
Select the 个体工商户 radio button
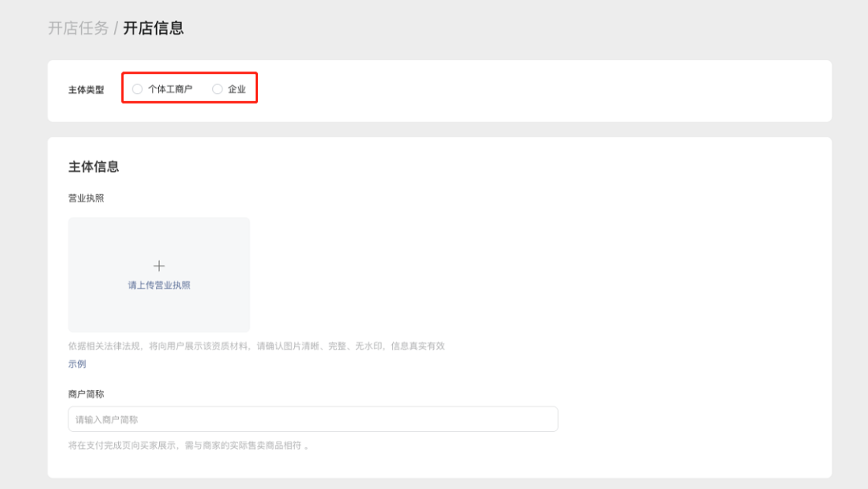137,89
